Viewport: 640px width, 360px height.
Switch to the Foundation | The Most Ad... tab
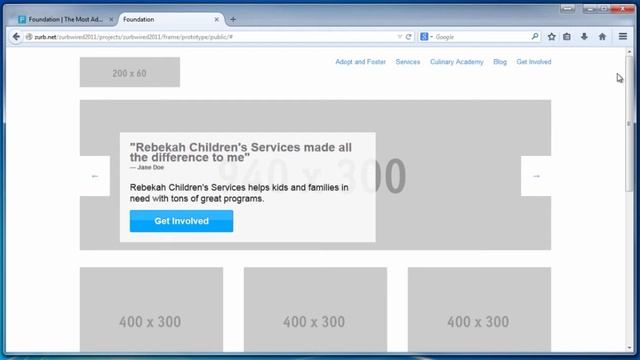[65, 19]
